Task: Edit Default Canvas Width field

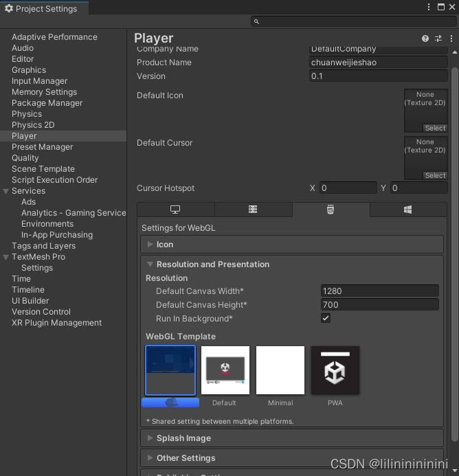Action: tap(380, 291)
